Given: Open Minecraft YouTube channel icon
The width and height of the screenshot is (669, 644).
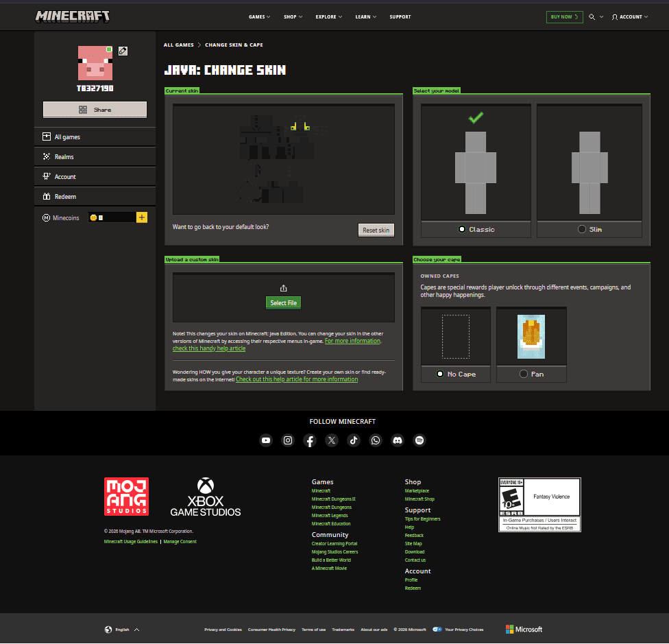Looking at the screenshot, I should (x=266, y=440).
